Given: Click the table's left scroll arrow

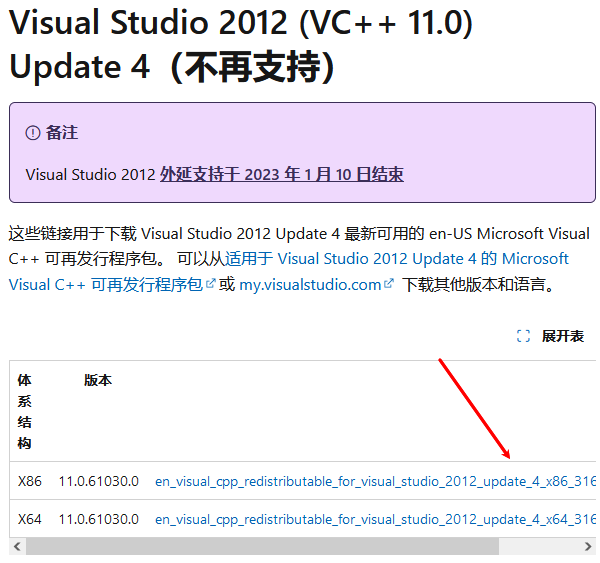Looking at the screenshot, I should point(17,546).
